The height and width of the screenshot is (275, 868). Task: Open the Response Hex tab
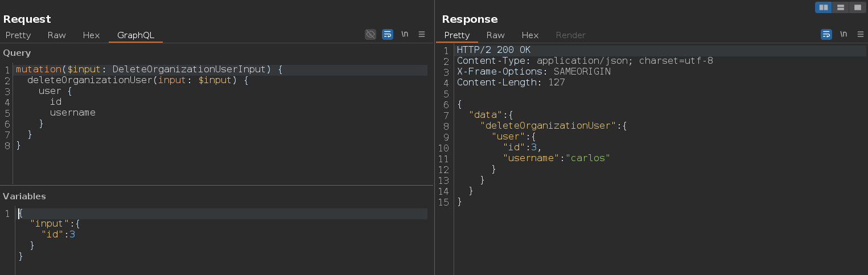pyautogui.click(x=530, y=35)
